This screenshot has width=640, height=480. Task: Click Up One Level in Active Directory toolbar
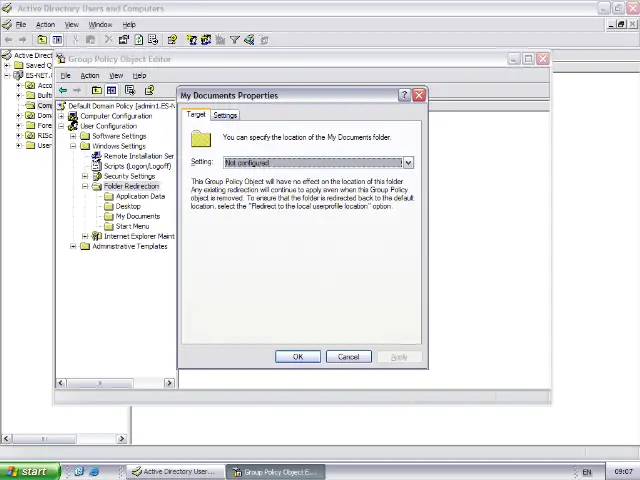pyautogui.click(x=42, y=40)
